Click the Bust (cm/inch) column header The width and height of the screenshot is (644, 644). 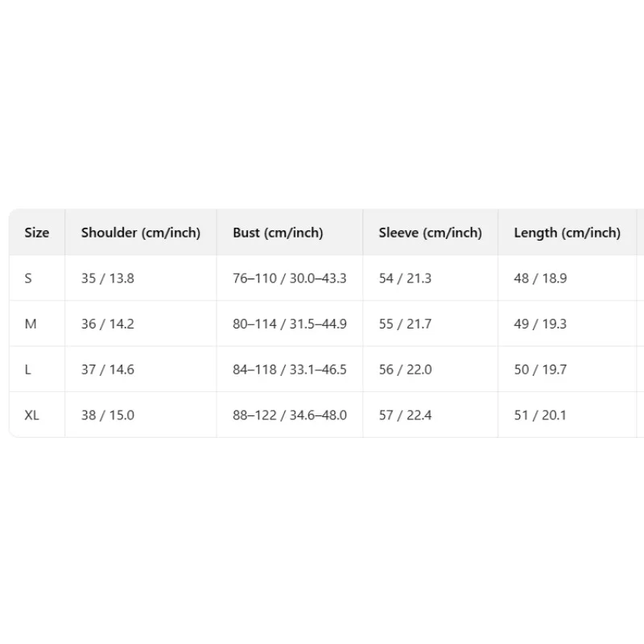pos(278,233)
